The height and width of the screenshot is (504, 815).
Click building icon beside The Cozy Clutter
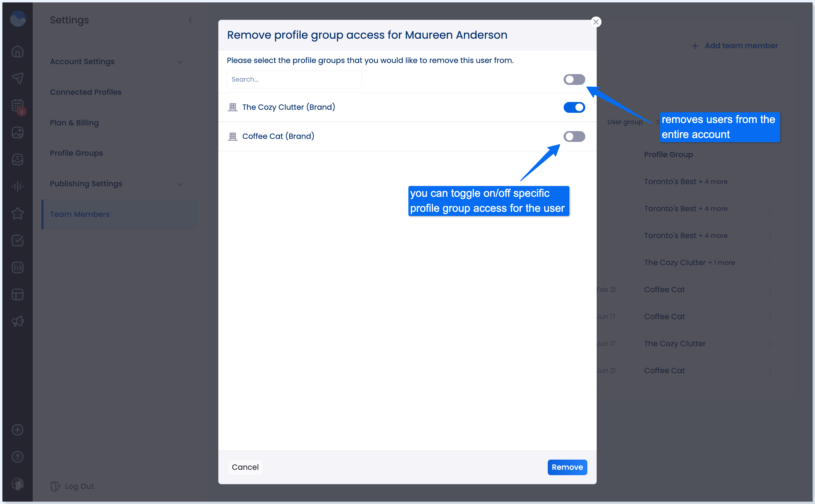tap(232, 107)
